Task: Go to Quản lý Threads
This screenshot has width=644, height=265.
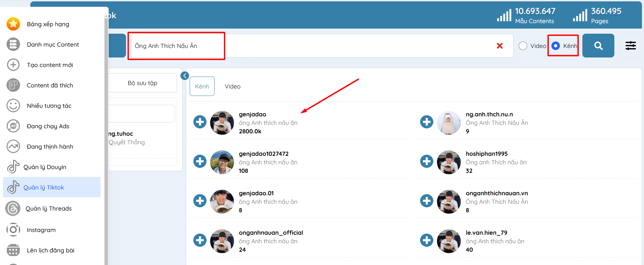Action: tap(48, 209)
